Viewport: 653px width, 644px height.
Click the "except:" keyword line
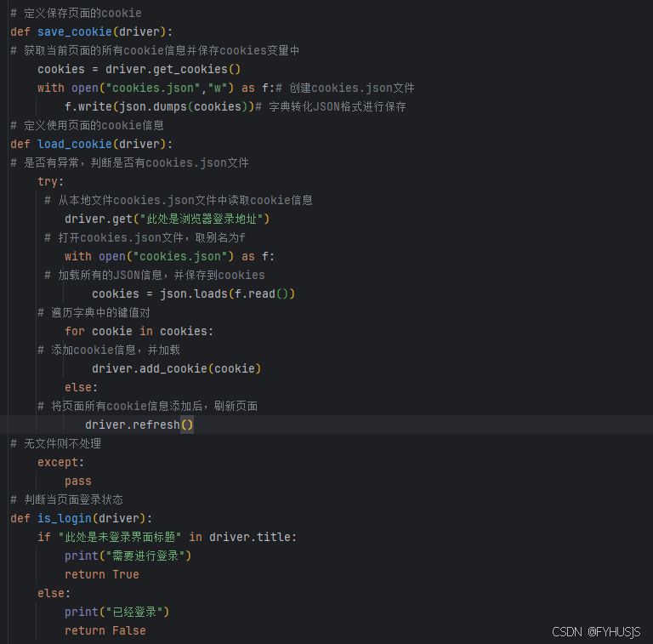[x=61, y=463]
